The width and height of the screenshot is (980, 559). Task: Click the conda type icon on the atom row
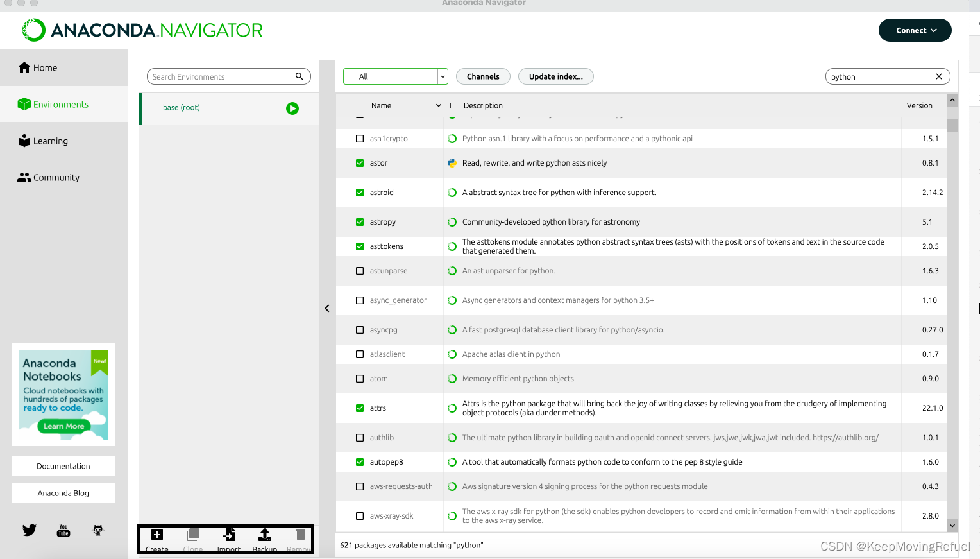452,379
